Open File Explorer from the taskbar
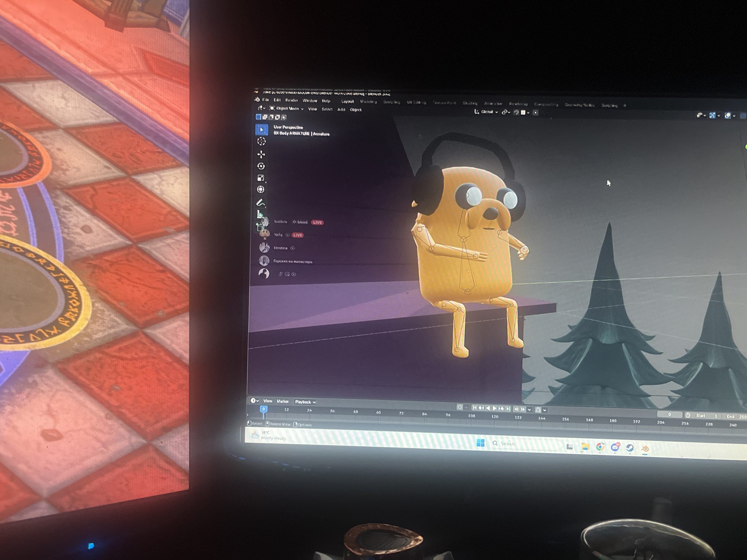 (585, 447)
